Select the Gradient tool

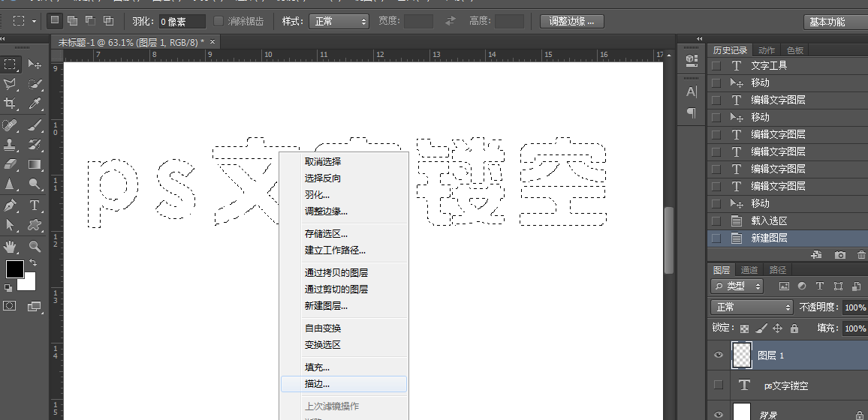pos(35,164)
